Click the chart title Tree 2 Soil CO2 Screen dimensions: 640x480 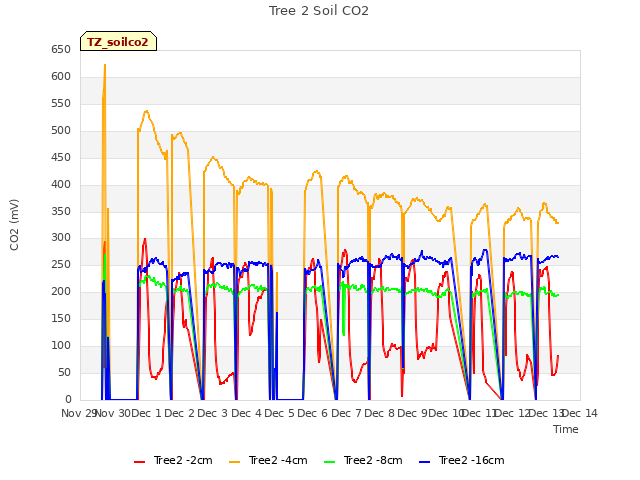point(319,11)
